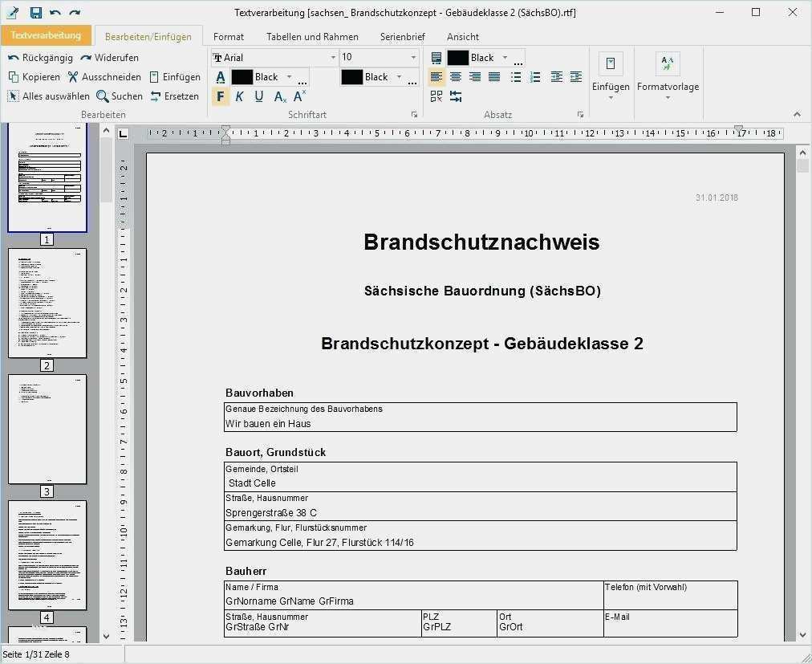Apply subscript formatting
The height and width of the screenshot is (664, 812).
tap(279, 96)
